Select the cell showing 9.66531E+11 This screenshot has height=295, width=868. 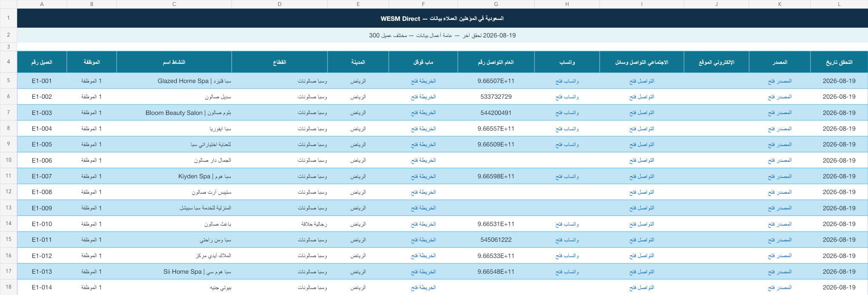(x=496, y=224)
